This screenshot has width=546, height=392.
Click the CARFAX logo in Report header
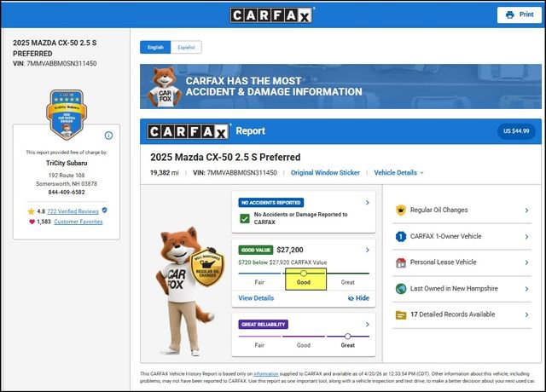[x=188, y=132]
